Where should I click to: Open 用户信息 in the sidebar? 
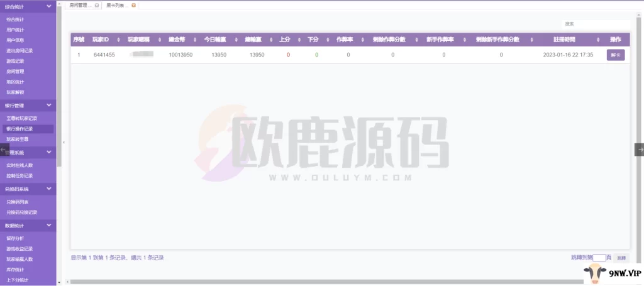[15, 40]
